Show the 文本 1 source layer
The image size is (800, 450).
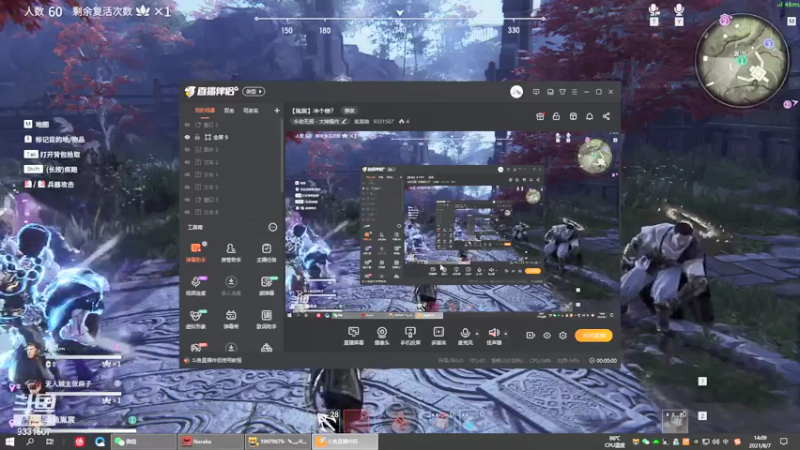187,174
